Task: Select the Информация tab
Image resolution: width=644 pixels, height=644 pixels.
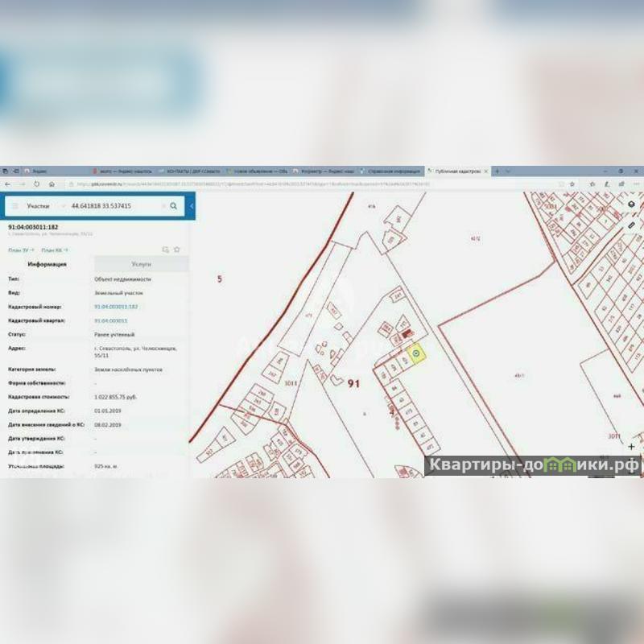Action: tap(47, 264)
